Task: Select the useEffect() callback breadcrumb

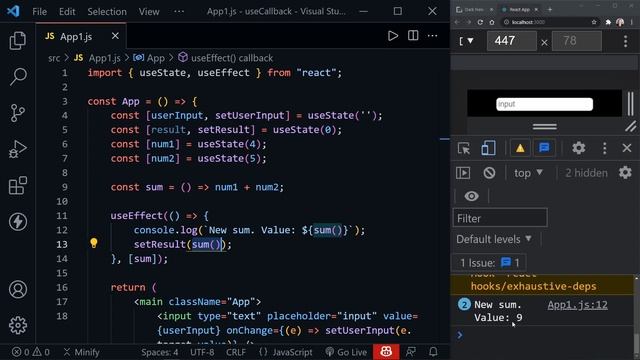Action: pyautogui.click(x=232, y=58)
